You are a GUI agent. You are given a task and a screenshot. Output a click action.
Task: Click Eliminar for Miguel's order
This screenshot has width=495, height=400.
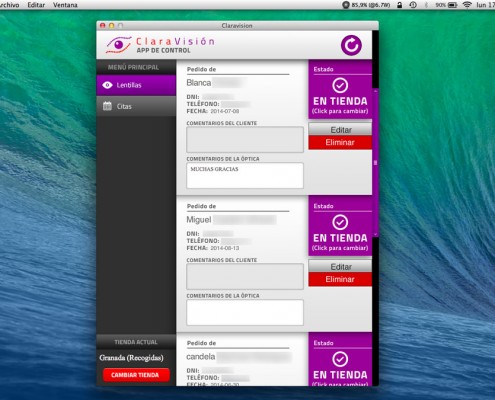[340, 279]
